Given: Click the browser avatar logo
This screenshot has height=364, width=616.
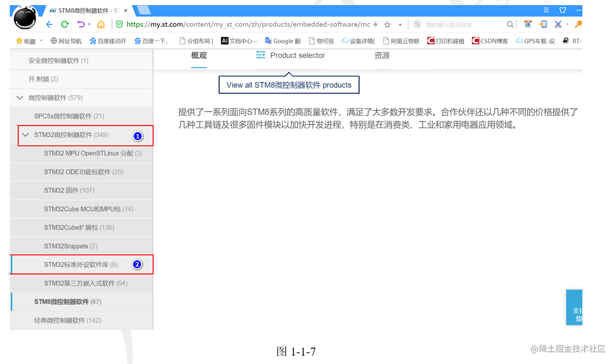Looking at the screenshot, I should click(25, 18).
